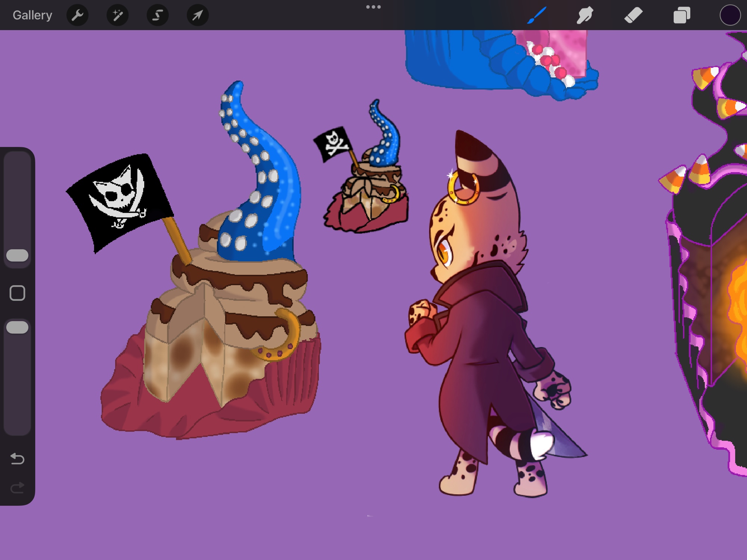This screenshot has width=747, height=560.
Task: Click the brush opacity slider handle
Action: (18, 327)
